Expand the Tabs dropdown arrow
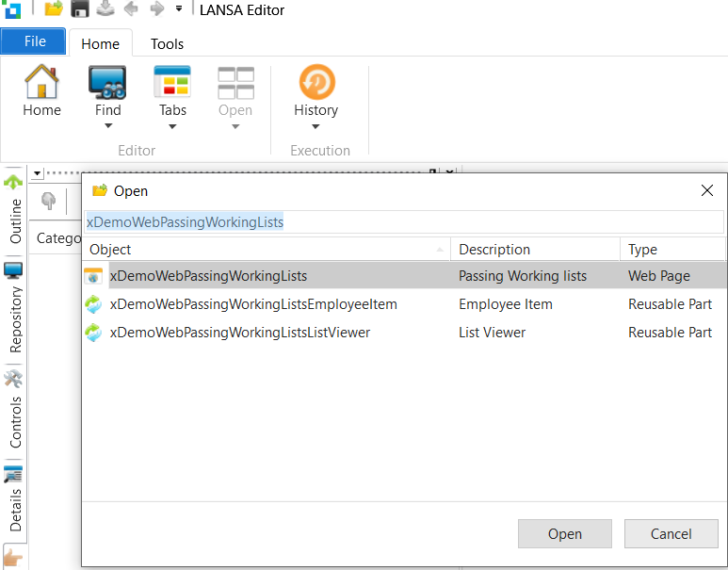Image resolution: width=728 pixels, height=570 pixels. tap(172, 126)
